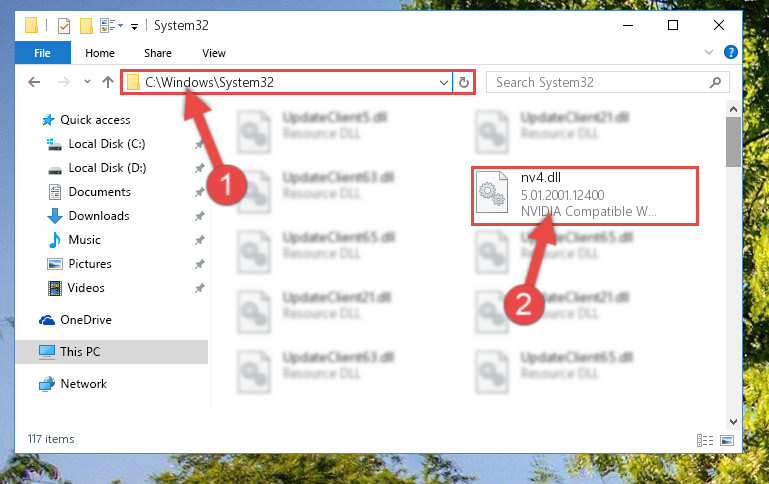Click the Properties checkmark quick access icon
769x484 pixels.
(64, 25)
